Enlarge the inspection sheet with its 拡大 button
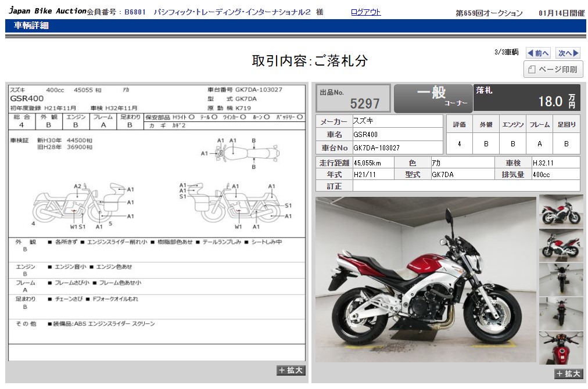Image resolution: width=588 pixels, height=389 pixels. coord(291,370)
